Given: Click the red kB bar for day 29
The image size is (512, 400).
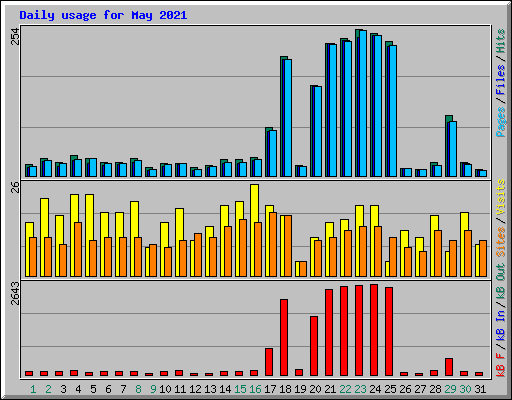Looking at the screenshot, I should [x=449, y=367].
